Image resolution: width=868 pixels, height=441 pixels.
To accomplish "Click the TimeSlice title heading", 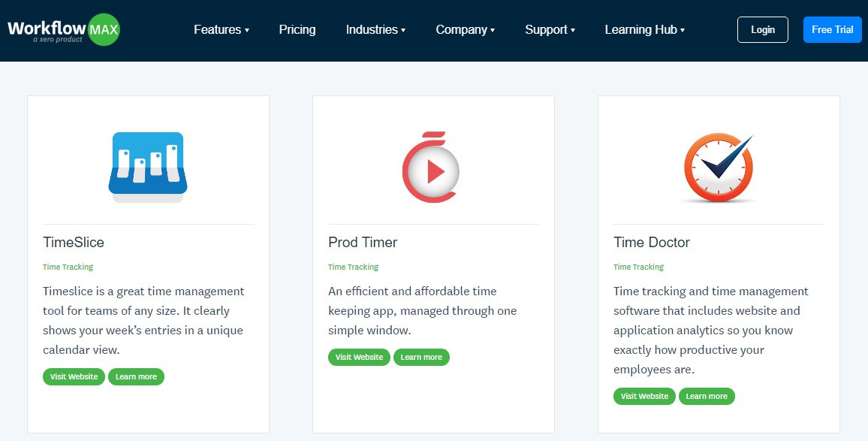I will click(x=74, y=243).
